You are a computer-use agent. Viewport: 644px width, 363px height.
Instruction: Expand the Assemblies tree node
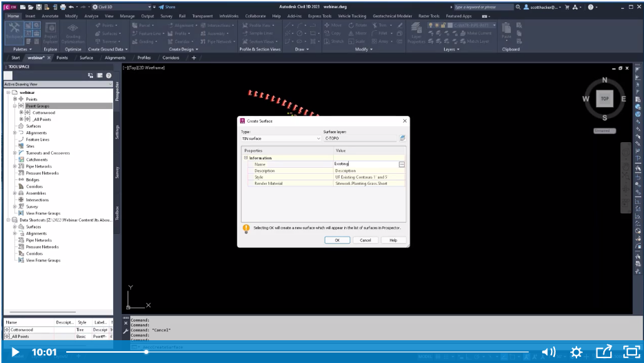pos(14,193)
